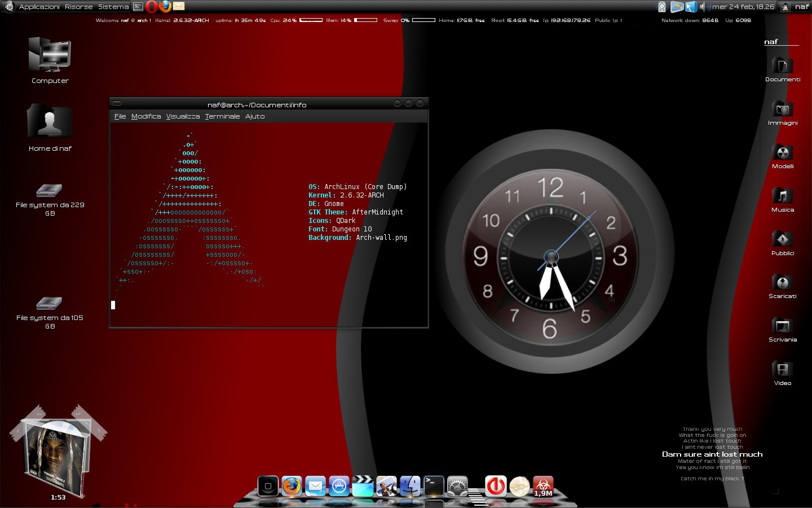This screenshot has height=508, width=812.
Task: Open system preferences gears in the dock
Action: tap(457, 486)
